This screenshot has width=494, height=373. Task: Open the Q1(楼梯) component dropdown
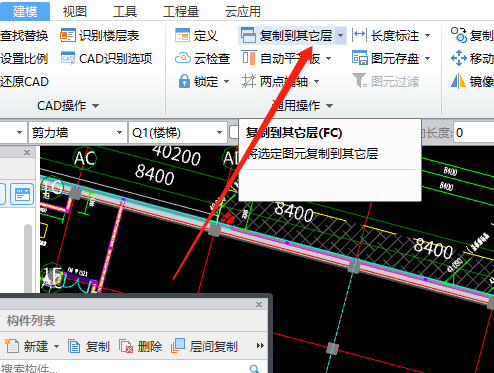[x=178, y=133]
